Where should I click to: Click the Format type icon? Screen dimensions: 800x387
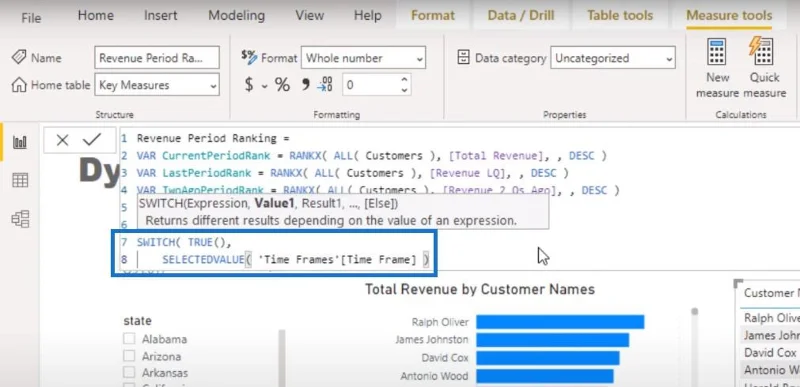coord(249,57)
